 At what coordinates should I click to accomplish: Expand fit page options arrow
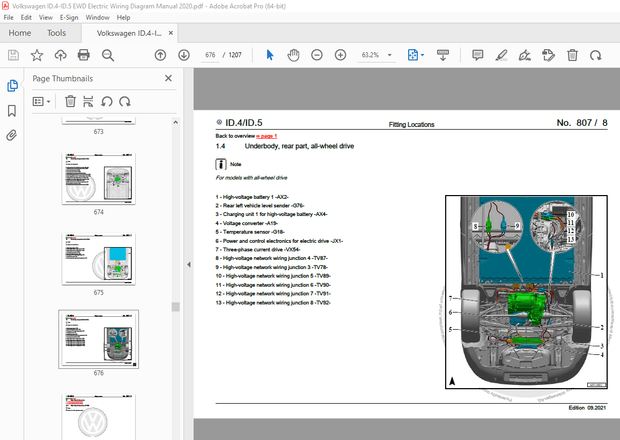click(422, 55)
